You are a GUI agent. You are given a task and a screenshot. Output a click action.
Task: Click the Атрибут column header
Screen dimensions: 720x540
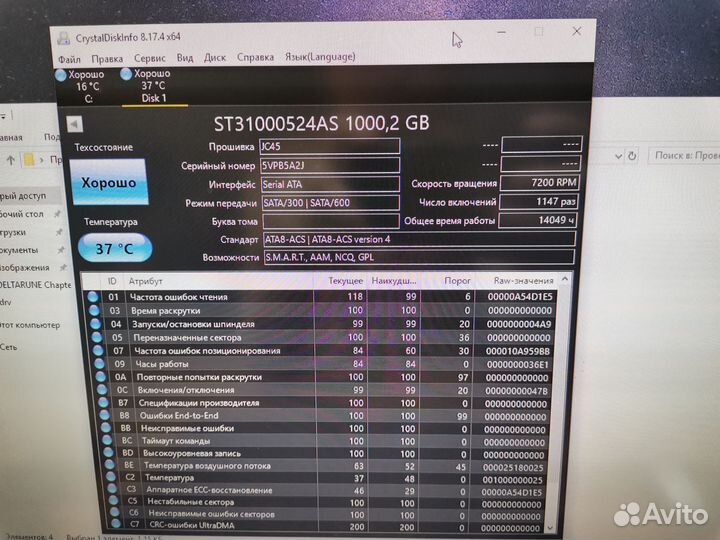click(x=146, y=281)
